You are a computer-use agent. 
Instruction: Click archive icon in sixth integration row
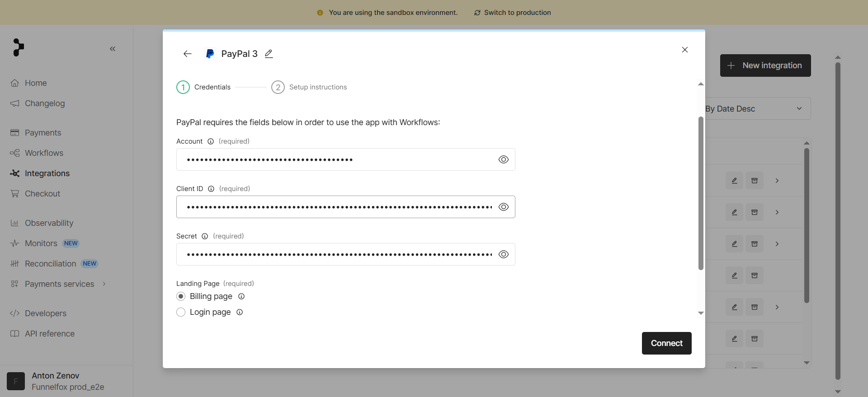click(x=755, y=339)
